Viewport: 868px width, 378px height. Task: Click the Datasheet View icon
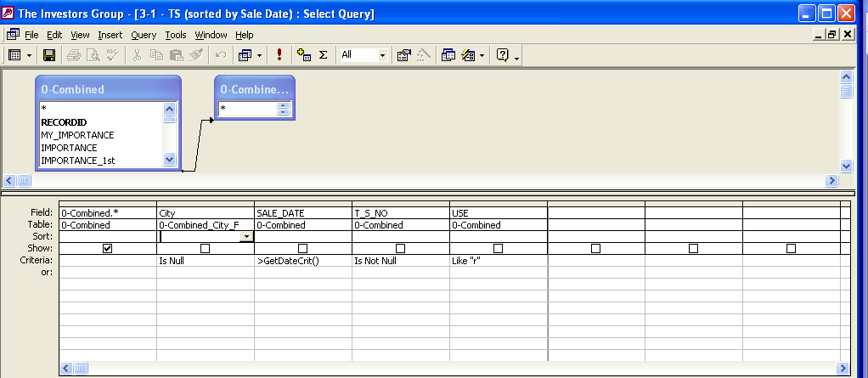tap(14, 55)
